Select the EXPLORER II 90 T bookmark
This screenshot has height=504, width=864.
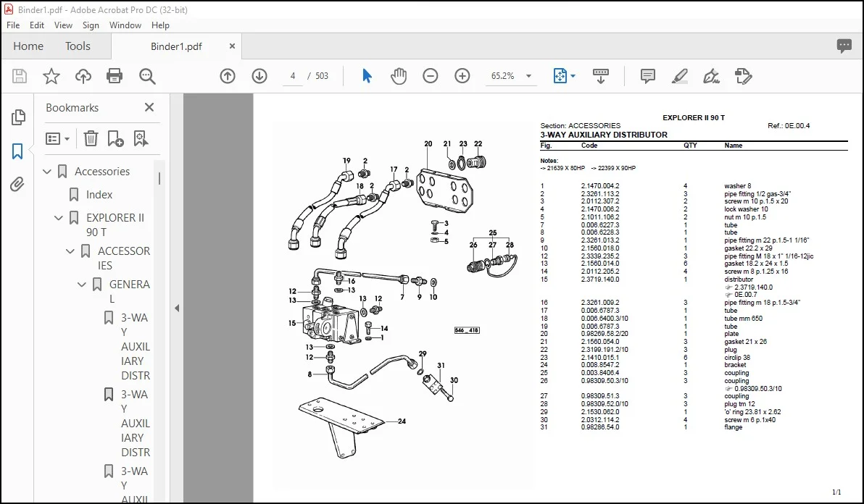click(115, 225)
